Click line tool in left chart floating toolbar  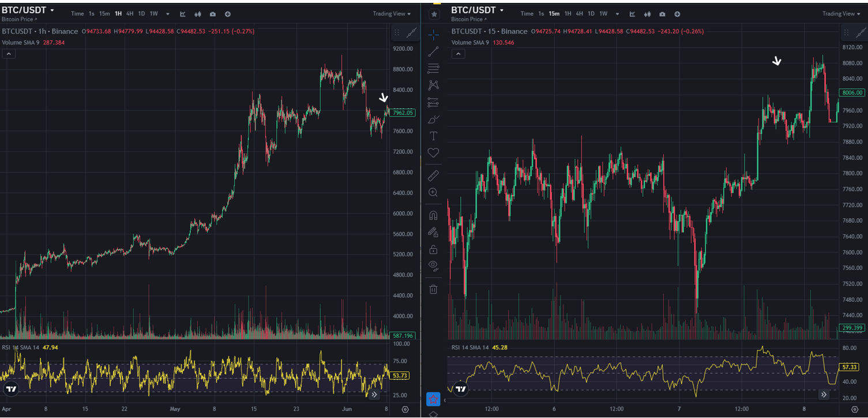click(411, 33)
